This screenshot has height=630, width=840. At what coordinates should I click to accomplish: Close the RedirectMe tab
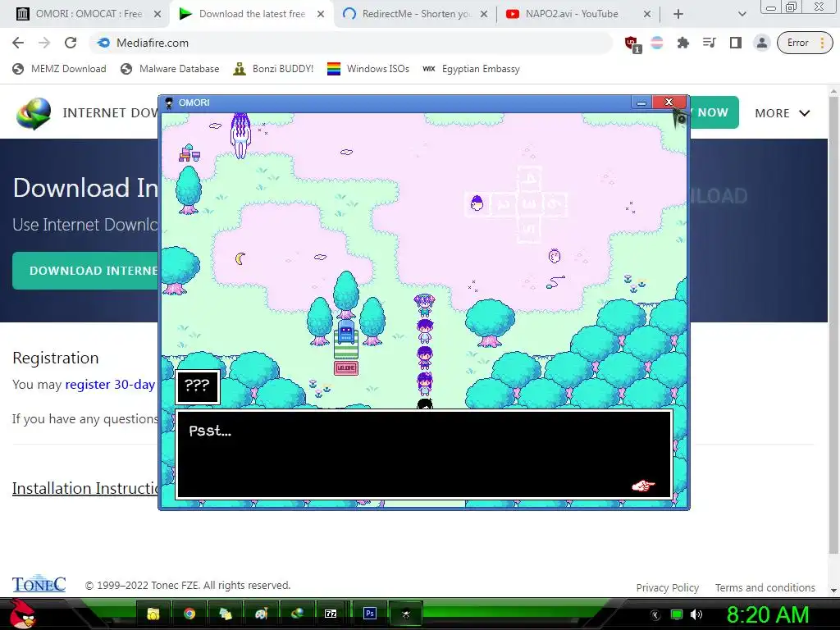(484, 14)
